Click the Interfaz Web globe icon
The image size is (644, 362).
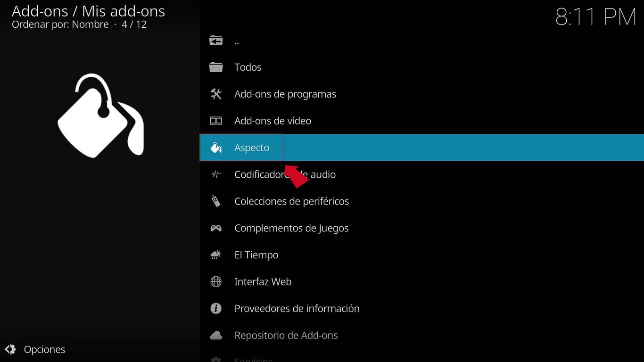[216, 281]
